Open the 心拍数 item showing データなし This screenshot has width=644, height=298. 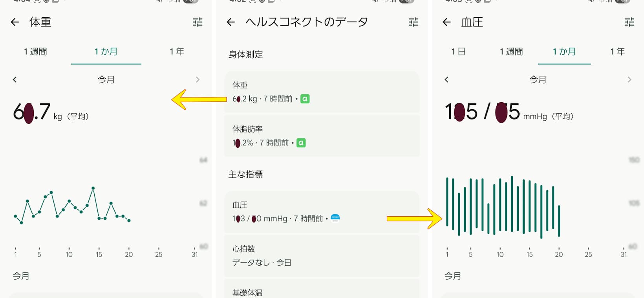[322, 256]
